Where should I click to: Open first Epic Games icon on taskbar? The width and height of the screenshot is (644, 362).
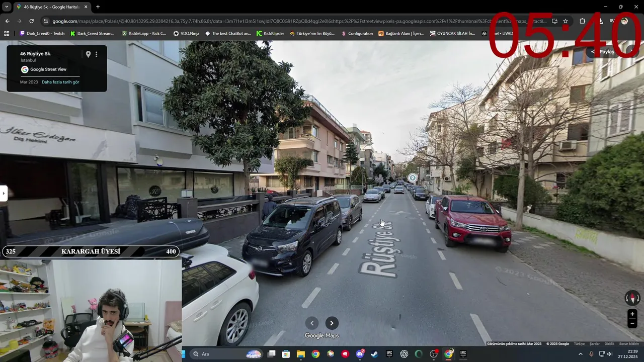[389, 354]
